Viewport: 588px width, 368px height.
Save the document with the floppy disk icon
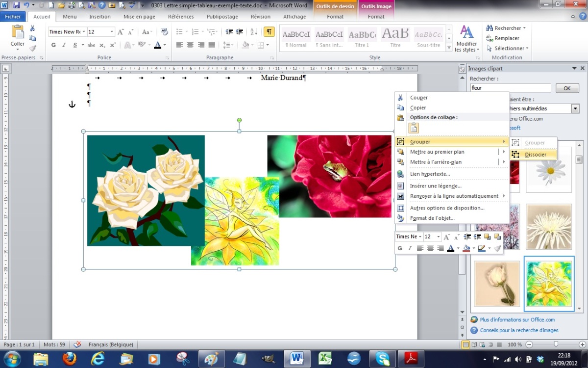pos(16,5)
